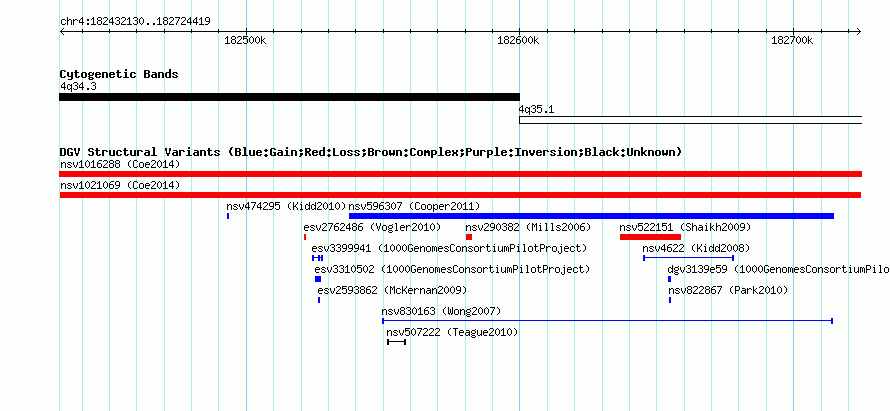Click the nsv830163 (Wong2007) label

[x=441, y=311]
